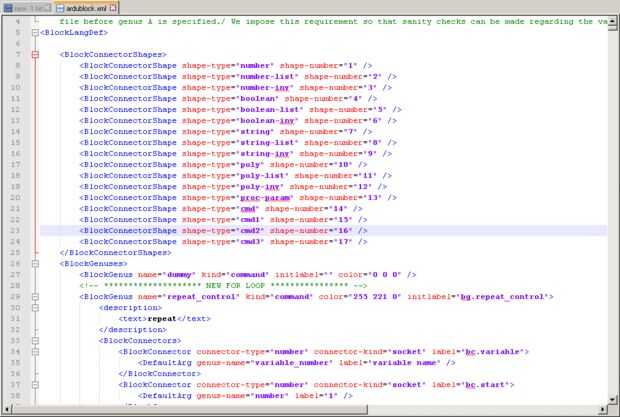
Task: Click the "string" shape-type value on line 14
Action: tap(255, 132)
